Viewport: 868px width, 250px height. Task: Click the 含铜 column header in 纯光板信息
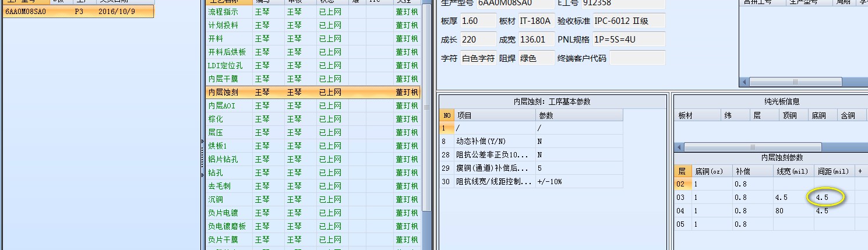852,115
